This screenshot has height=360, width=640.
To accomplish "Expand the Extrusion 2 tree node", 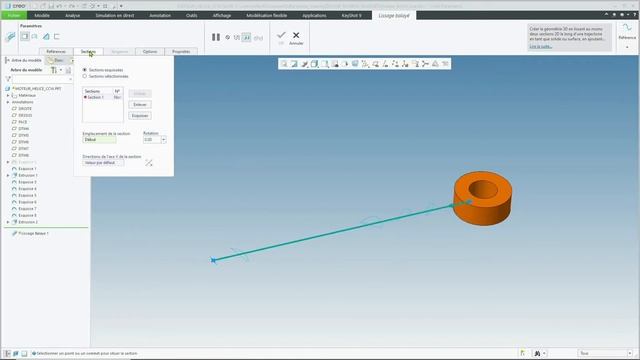I will click(x=8, y=222).
